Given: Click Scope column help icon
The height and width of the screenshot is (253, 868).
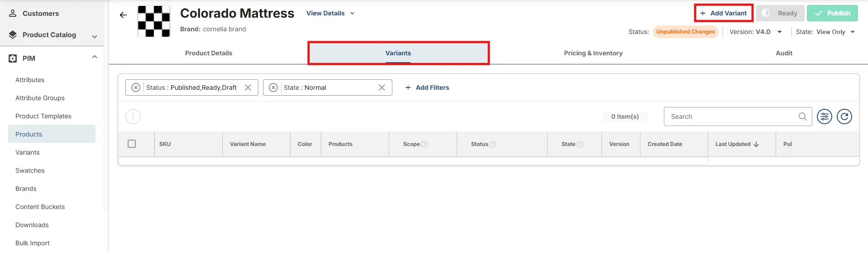Looking at the screenshot, I should pos(424,144).
